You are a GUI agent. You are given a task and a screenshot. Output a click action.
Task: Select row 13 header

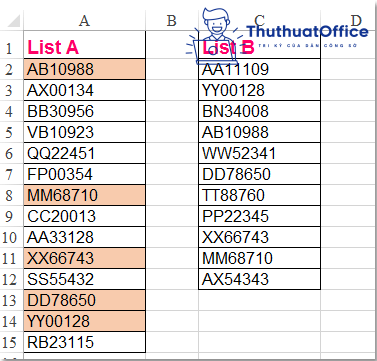point(12,300)
